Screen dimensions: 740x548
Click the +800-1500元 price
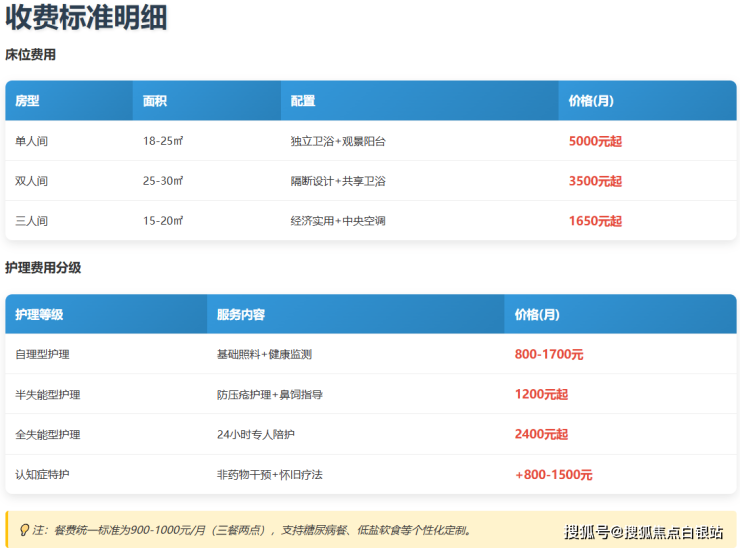[x=553, y=475]
